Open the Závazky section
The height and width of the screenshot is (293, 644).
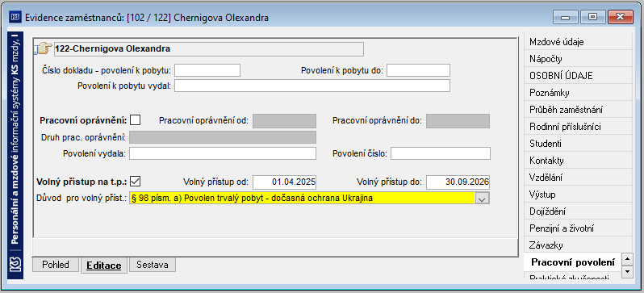[x=578, y=245]
